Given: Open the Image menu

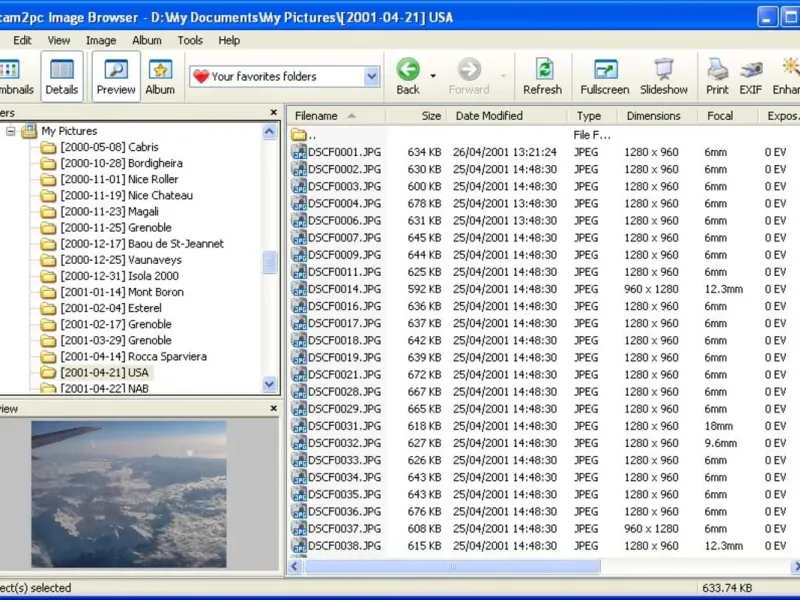Looking at the screenshot, I should (101, 41).
